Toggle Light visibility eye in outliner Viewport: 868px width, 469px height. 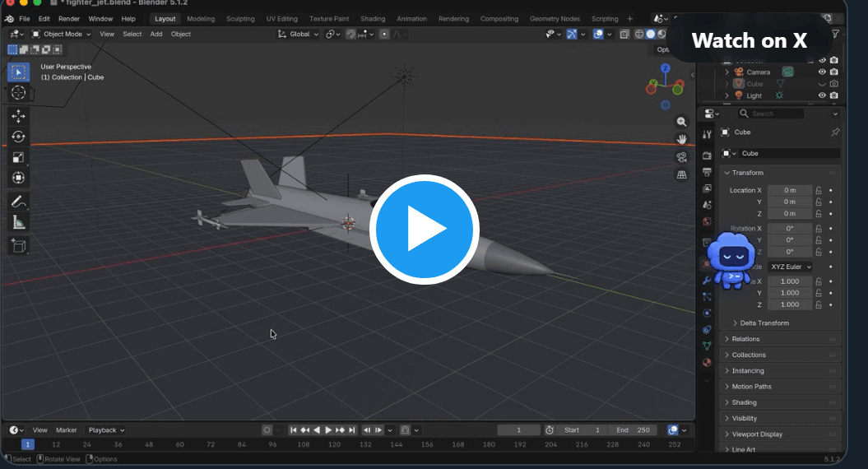pyautogui.click(x=822, y=95)
